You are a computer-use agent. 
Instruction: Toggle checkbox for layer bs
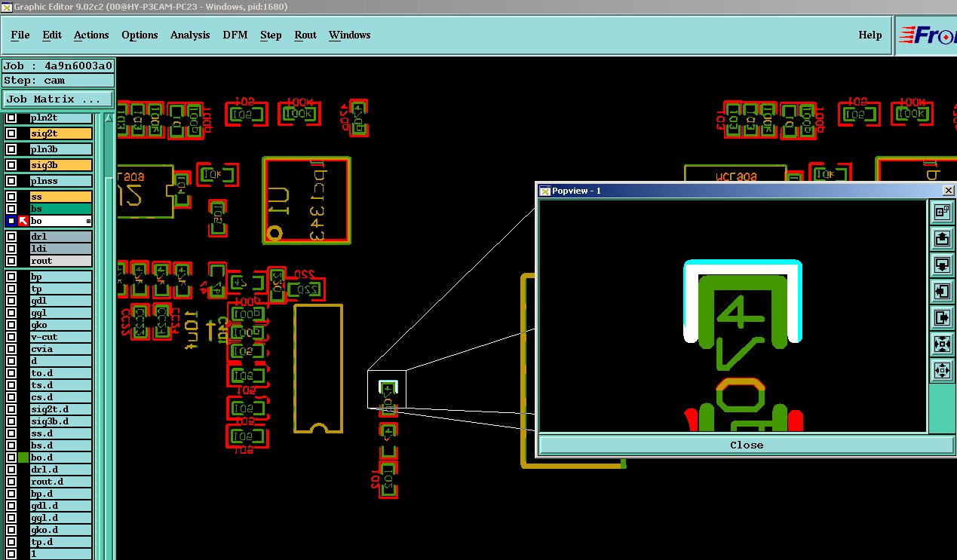(x=11, y=209)
